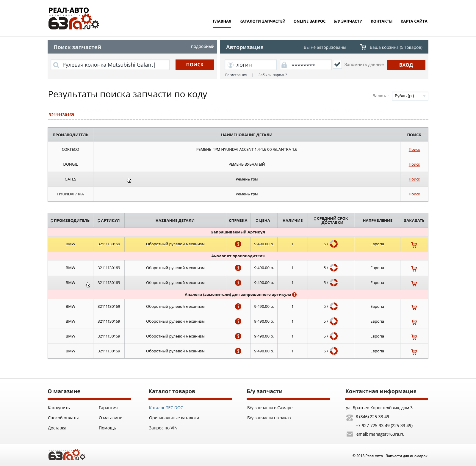Open the Online запрос menu item
This screenshot has height=466, width=476.
[x=309, y=21]
